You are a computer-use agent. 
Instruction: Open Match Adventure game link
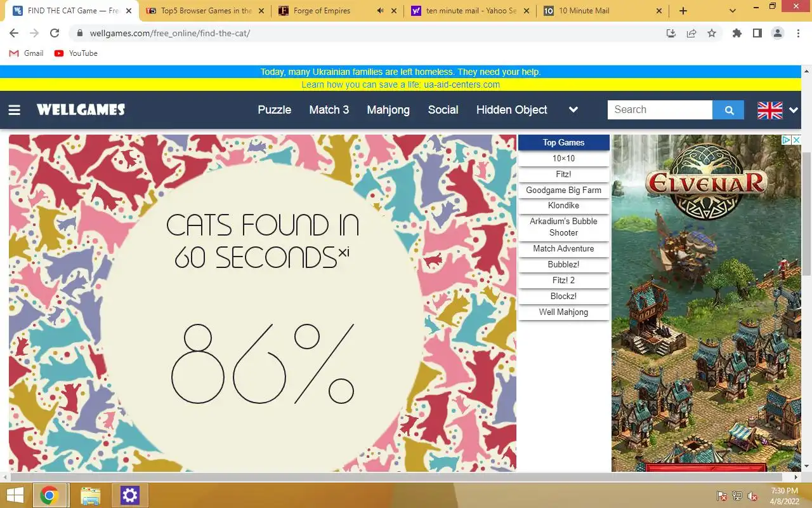563,248
